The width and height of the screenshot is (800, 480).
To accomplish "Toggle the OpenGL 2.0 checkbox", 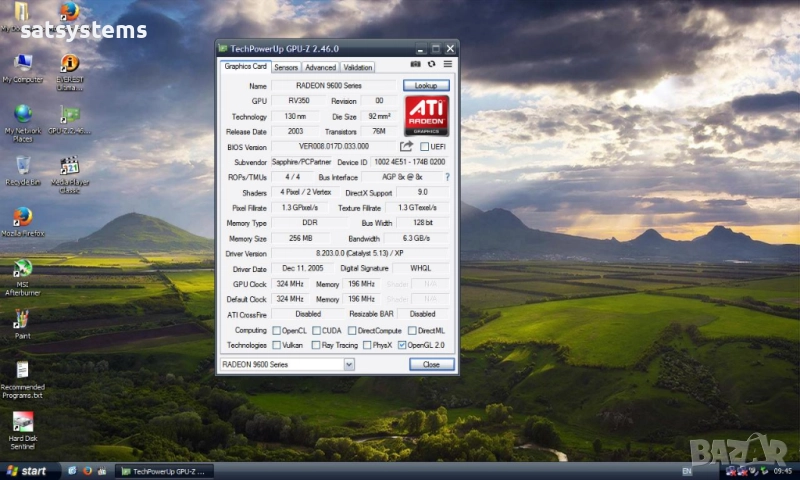I will pos(403,345).
